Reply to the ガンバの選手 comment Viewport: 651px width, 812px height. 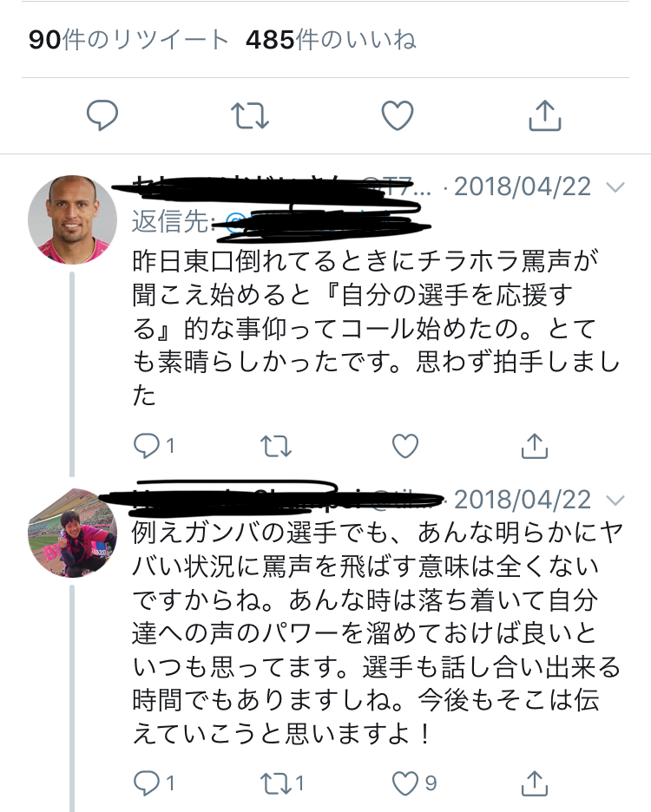[x=145, y=783]
